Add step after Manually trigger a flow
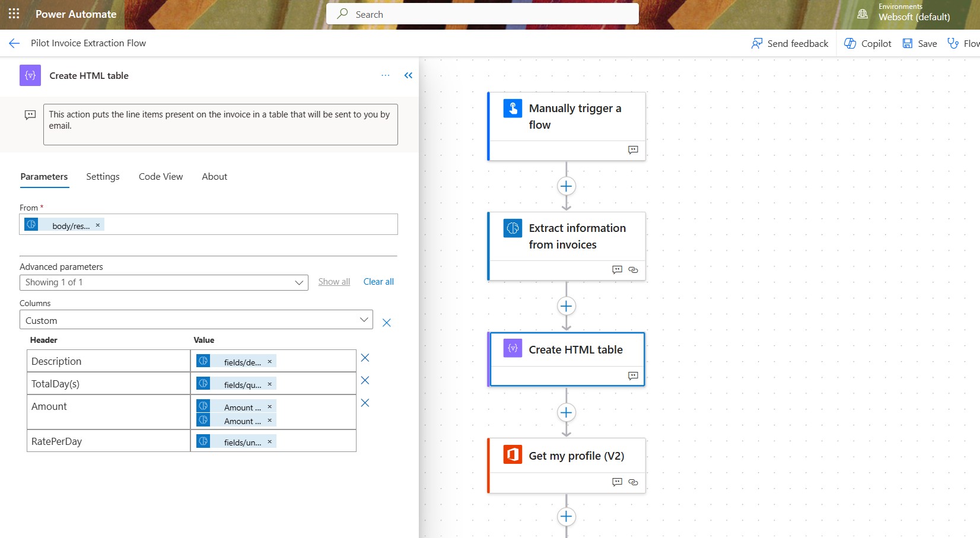Screen dimensions: 980x538 click(567, 186)
